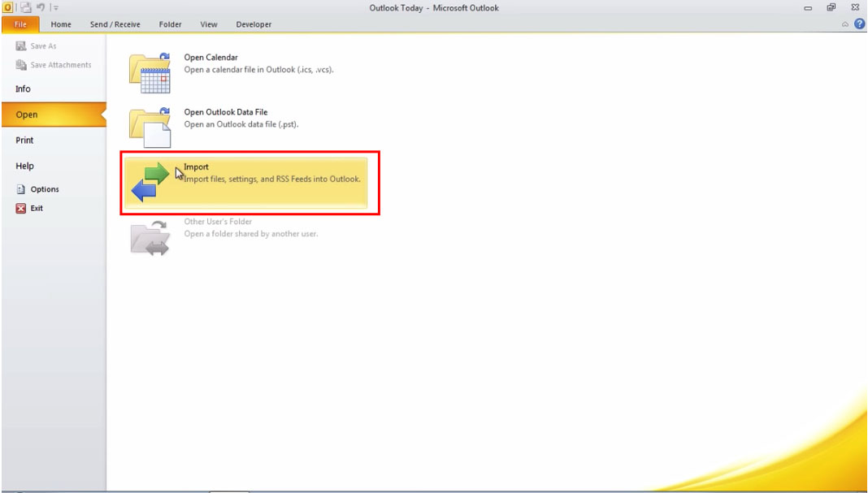Click the Import heading text
Viewport: 868px width, 493px height.
(196, 166)
